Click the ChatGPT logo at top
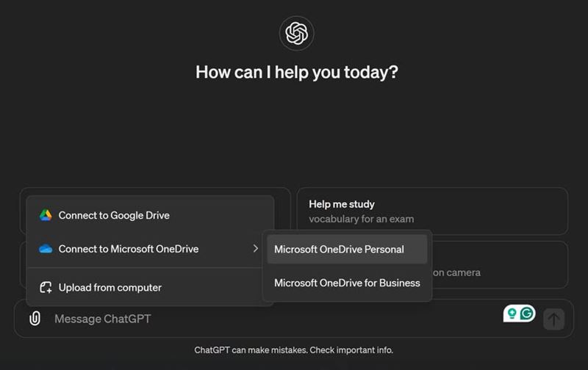588x370 pixels. (x=296, y=33)
